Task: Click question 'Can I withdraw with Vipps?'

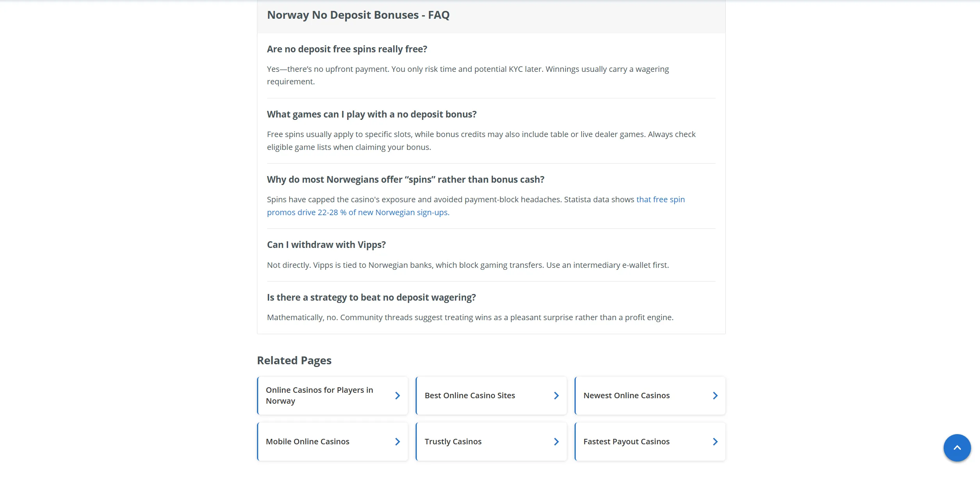Action: click(x=326, y=245)
